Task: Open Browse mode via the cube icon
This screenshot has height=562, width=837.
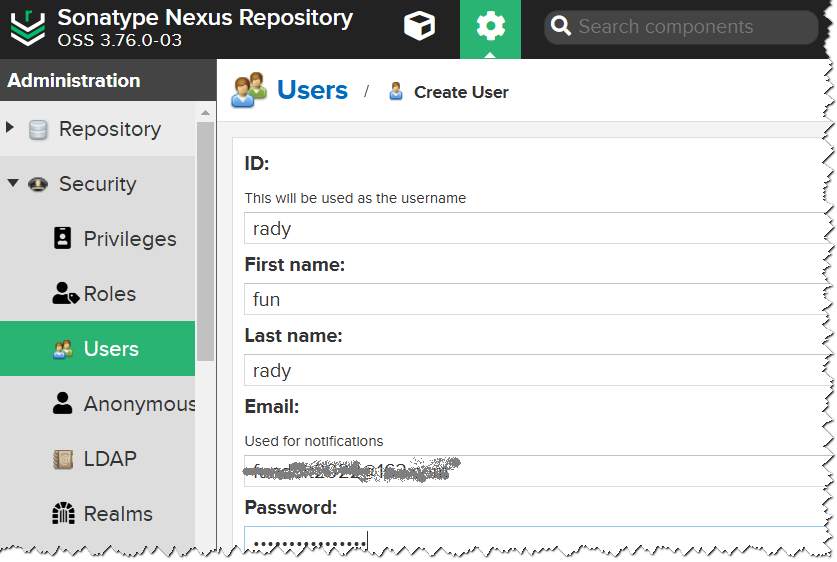Action: (x=420, y=26)
